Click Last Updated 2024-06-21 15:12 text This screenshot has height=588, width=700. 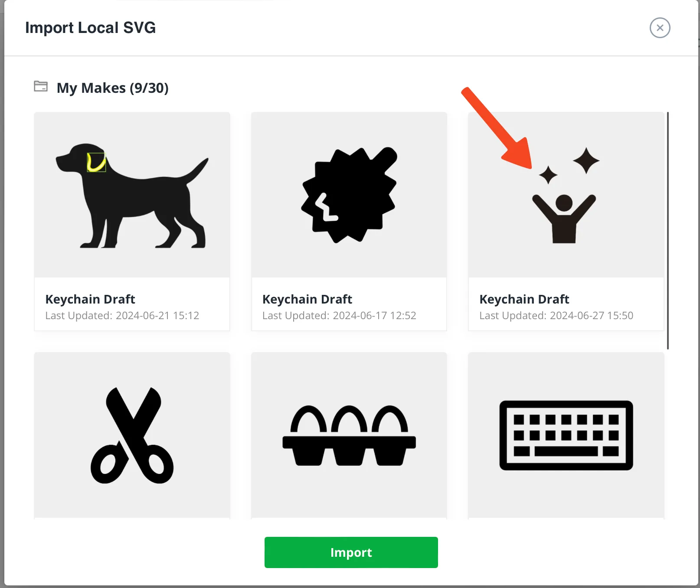point(122,316)
